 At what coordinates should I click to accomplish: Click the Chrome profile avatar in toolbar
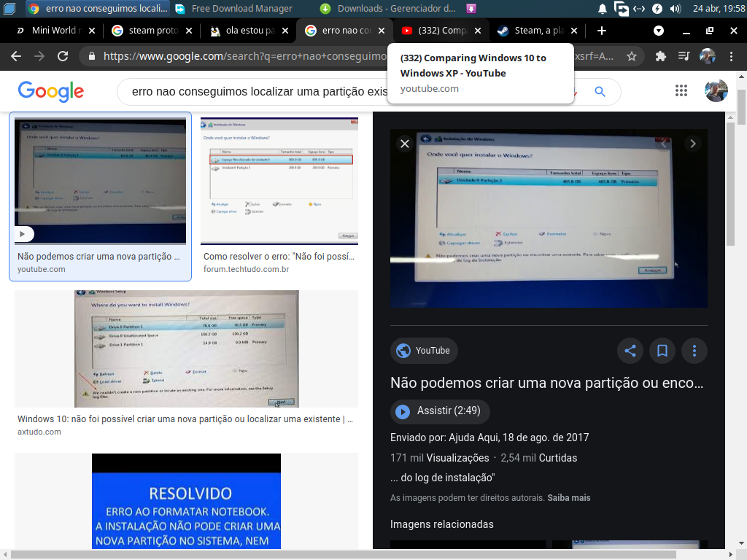(708, 56)
